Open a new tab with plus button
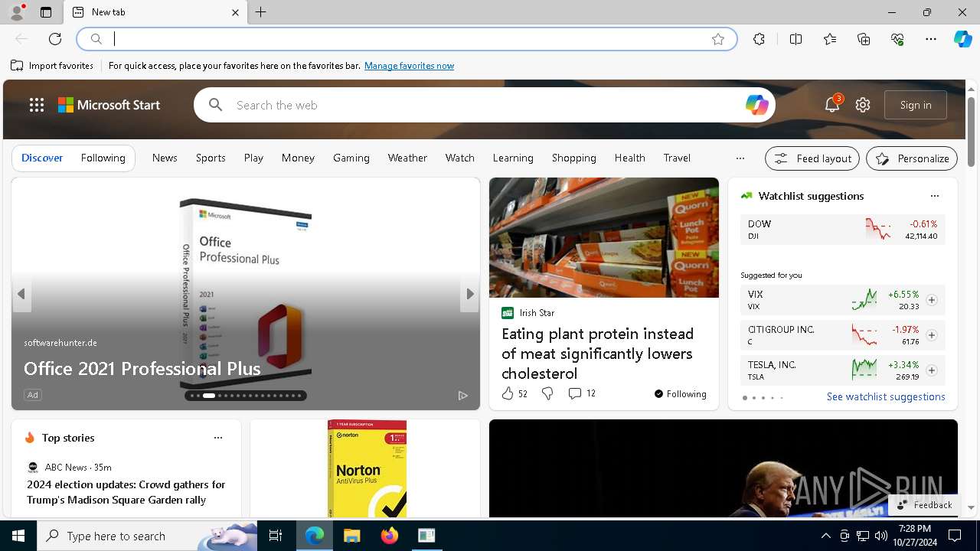Image resolution: width=980 pixels, height=551 pixels. [x=261, y=12]
